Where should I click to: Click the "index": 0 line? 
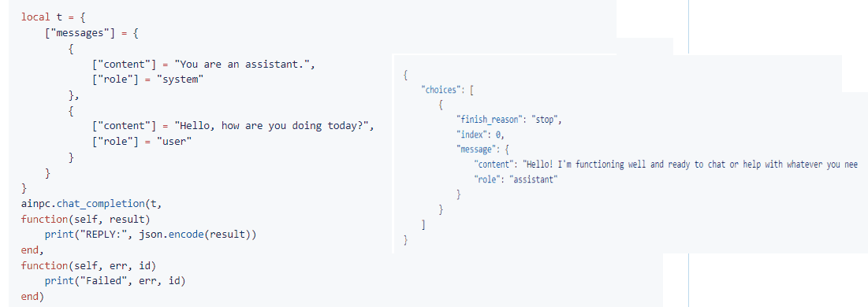tap(480, 134)
